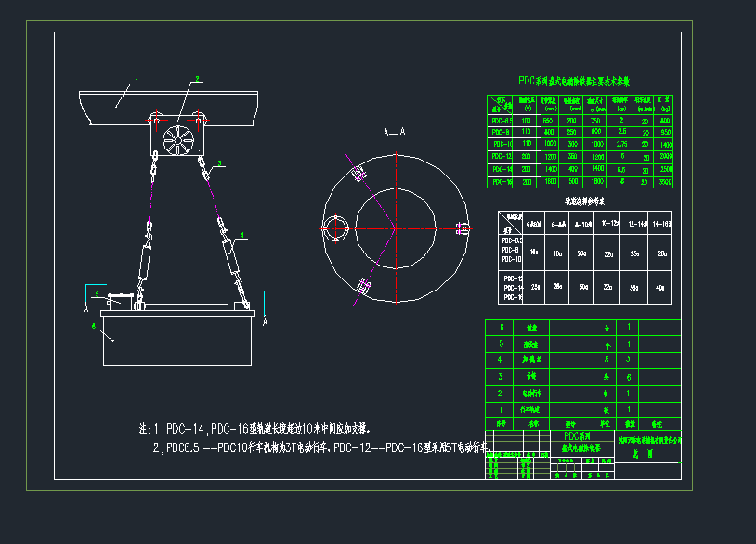756x544 pixels.
Task: Select the PDC-6.5 row label in green table
Action: [502, 120]
